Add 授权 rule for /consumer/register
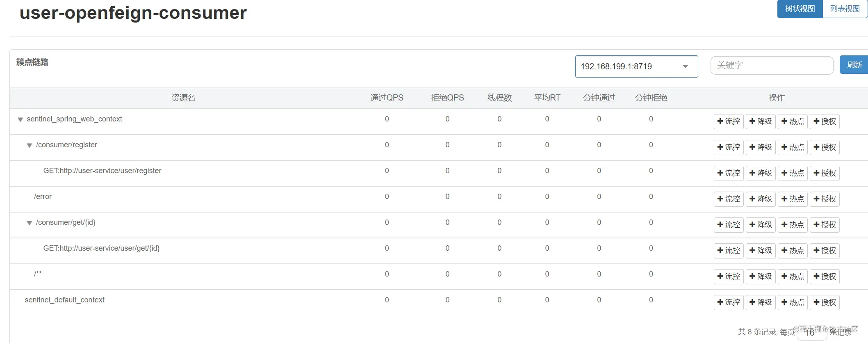Viewport: 868px width, 343px height. point(825,147)
